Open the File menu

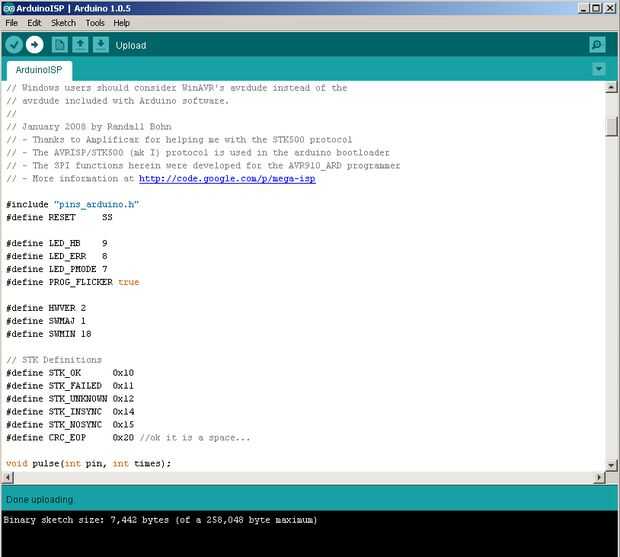tap(12, 22)
